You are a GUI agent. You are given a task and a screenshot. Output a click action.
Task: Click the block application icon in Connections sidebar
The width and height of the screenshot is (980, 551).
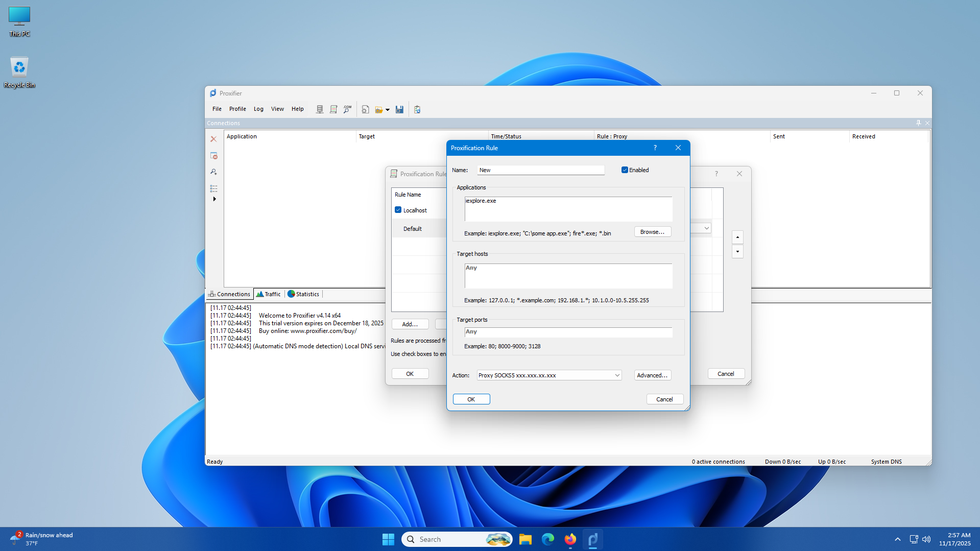point(213,156)
